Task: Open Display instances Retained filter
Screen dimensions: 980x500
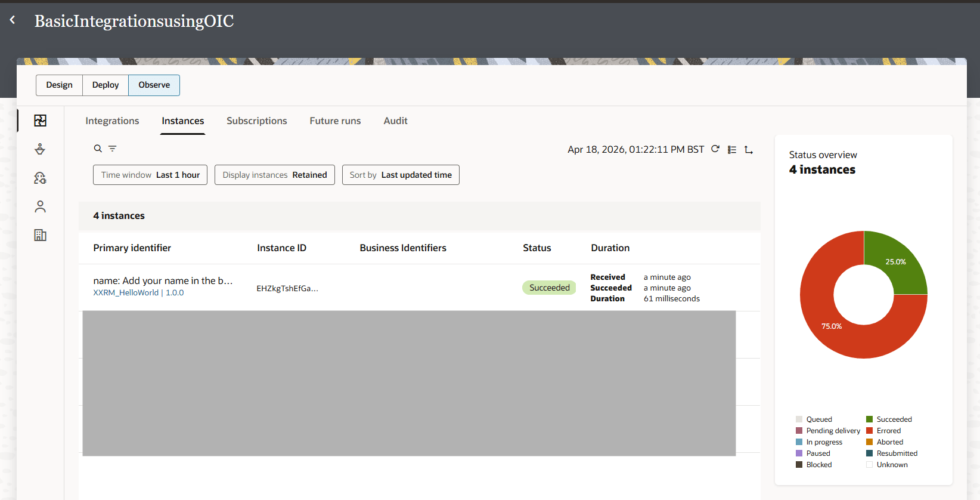Action: (274, 175)
